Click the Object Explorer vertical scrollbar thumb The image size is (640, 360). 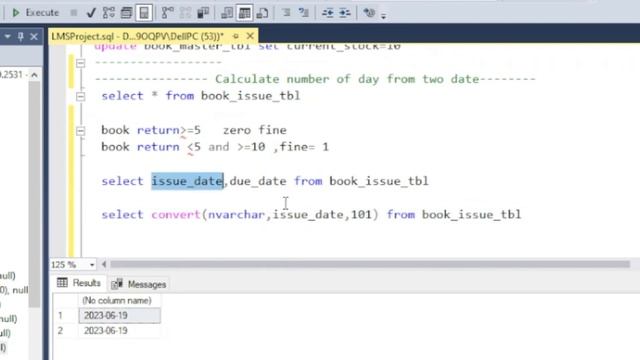[x=34, y=194]
